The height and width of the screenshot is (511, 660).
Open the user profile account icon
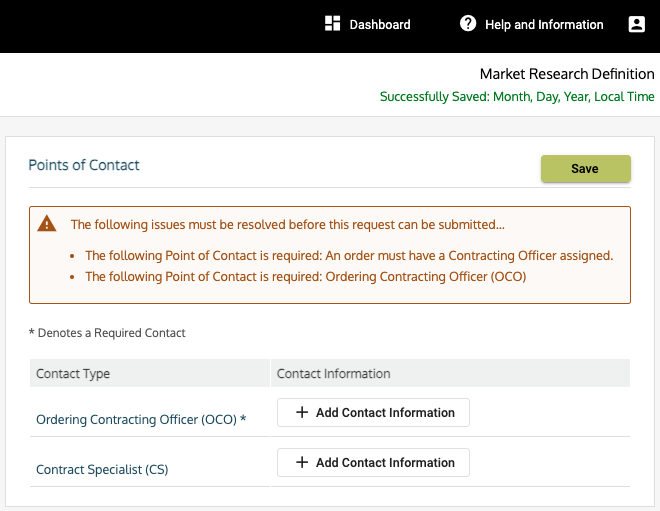[x=637, y=24]
